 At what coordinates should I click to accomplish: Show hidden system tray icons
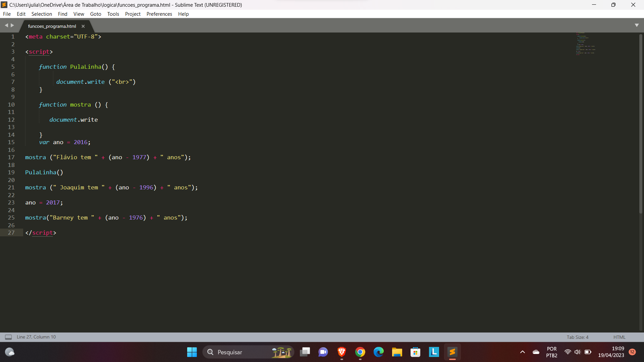click(522, 352)
